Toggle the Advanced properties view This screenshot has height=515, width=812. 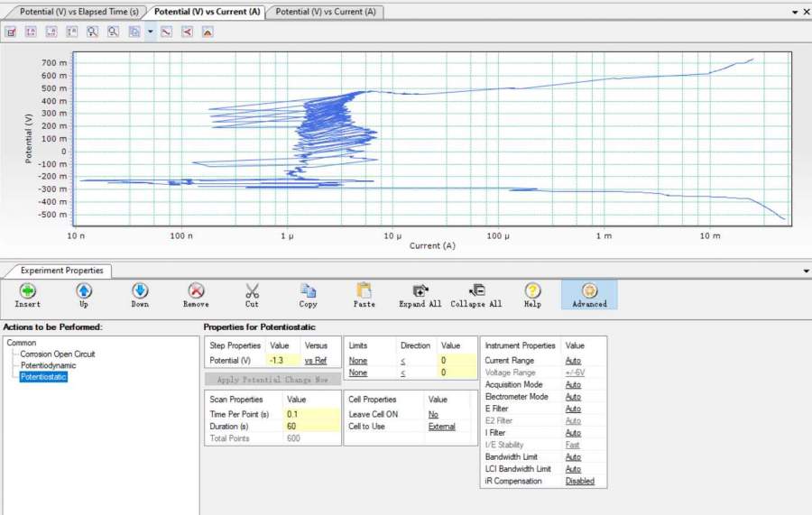(589, 291)
